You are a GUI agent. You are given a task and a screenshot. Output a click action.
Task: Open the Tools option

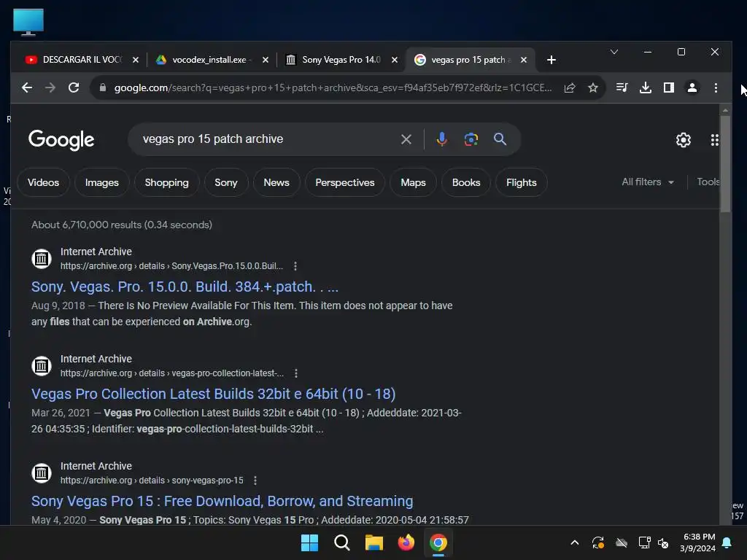click(x=708, y=182)
